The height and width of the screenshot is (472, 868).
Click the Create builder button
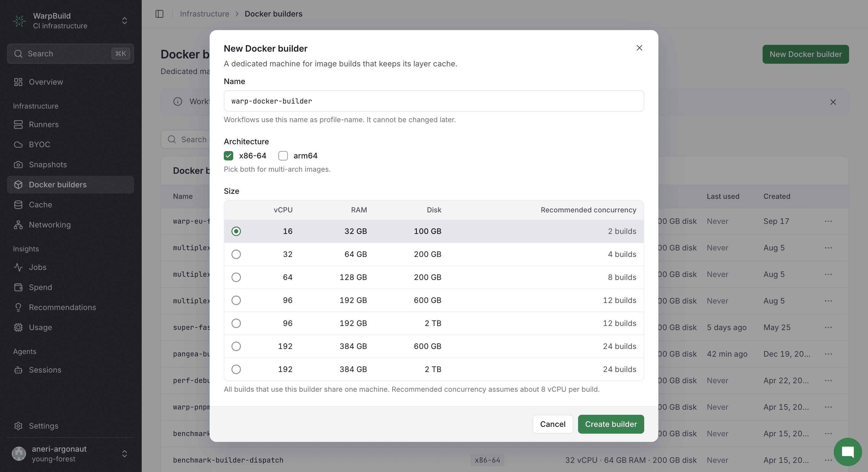(611, 424)
